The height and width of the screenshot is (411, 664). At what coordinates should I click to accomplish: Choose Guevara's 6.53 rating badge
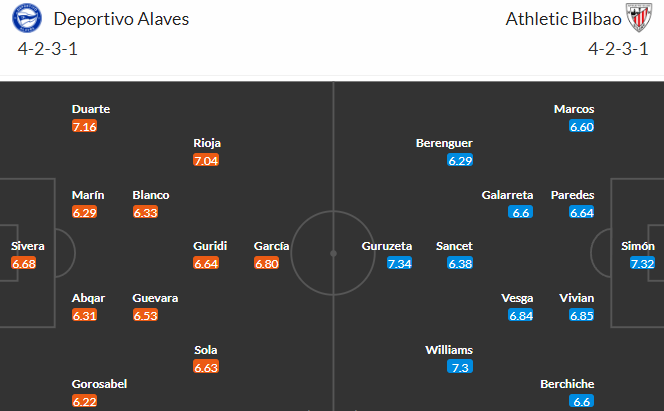click(x=145, y=315)
